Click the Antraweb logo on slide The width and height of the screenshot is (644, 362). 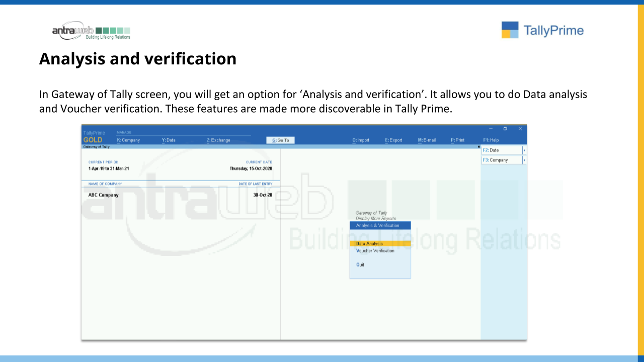tap(91, 31)
